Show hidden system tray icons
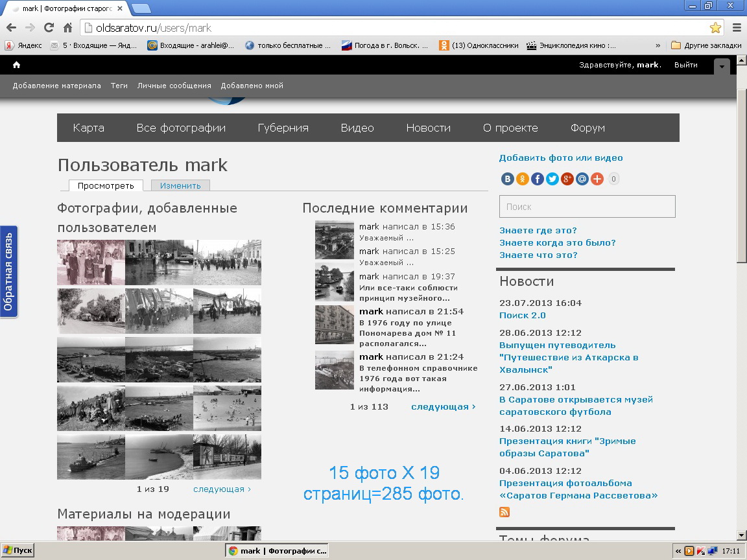Screen dimensions: 747x560 [678, 551]
